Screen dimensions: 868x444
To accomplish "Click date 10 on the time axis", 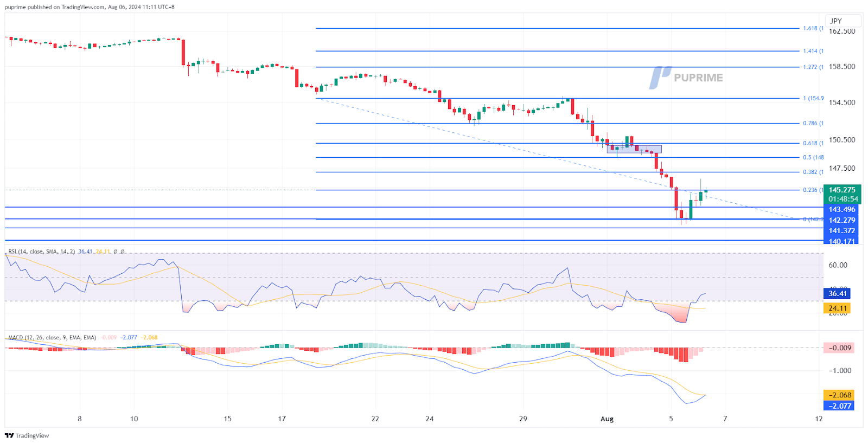I will point(134,419).
